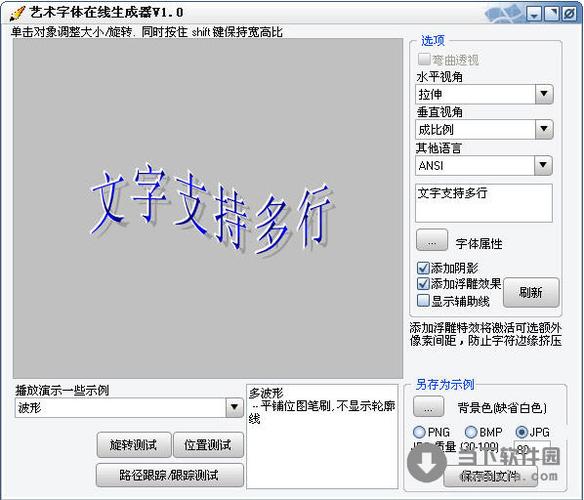Image resolution: width=584 pixels, height=500 pixels.
Task: Click the 另存为示例 group label
Action: point(445,384)
